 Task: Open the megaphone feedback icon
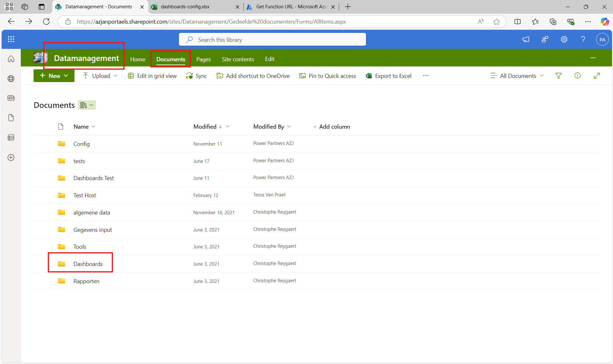pos(526,40)
